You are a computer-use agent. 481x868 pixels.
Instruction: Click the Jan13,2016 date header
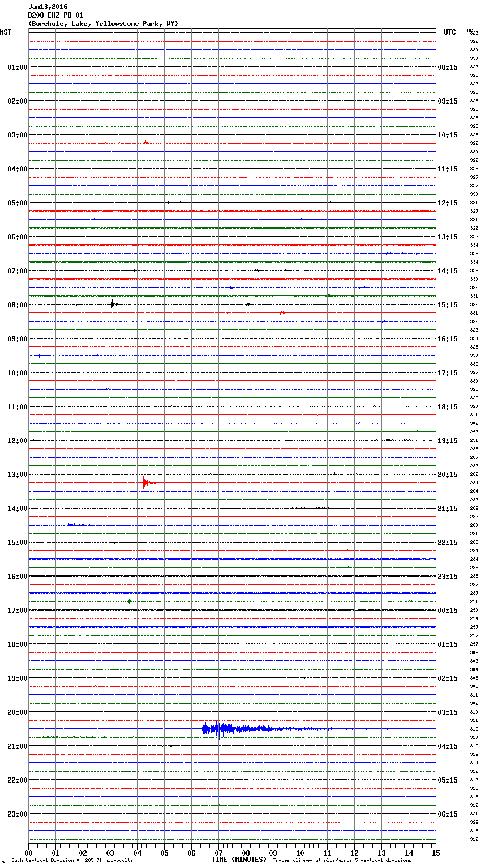[x=48, y=7]
